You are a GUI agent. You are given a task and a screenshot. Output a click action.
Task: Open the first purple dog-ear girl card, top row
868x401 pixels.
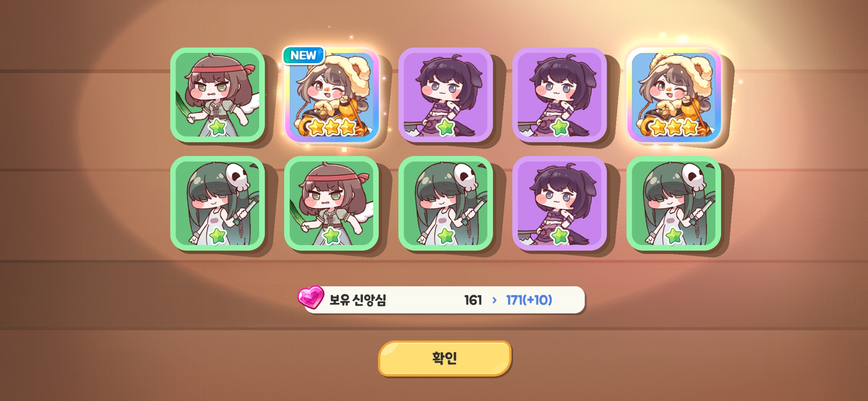pos(445,95)
